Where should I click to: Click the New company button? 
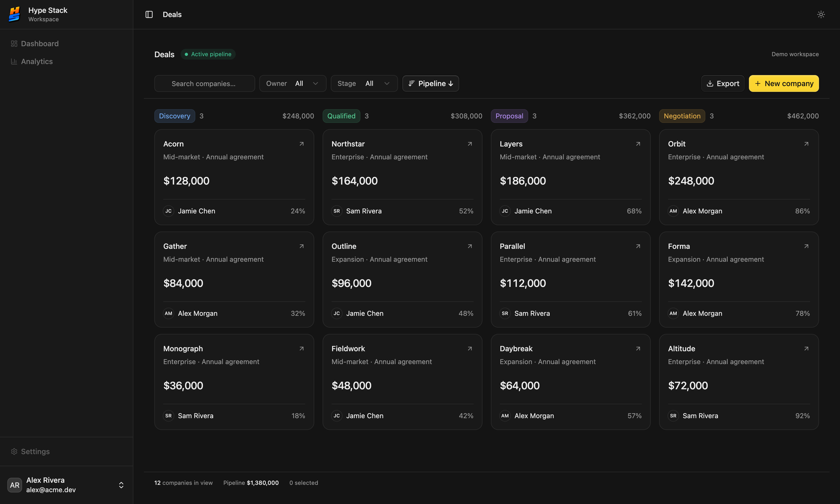coord(784,83)
